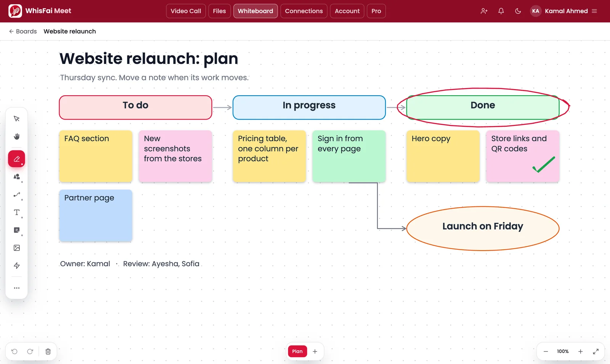
Task: Select the Text tool
Action: click(16, 212)
